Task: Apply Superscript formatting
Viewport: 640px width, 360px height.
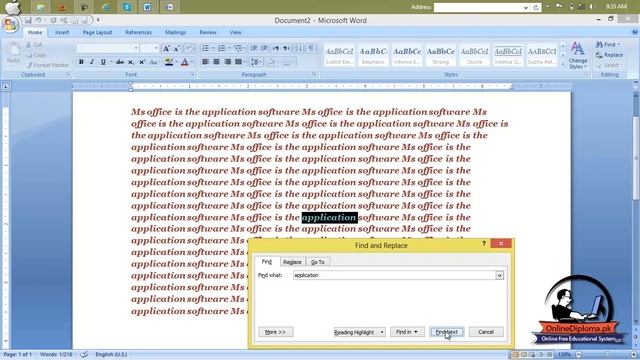Action: 142,62
